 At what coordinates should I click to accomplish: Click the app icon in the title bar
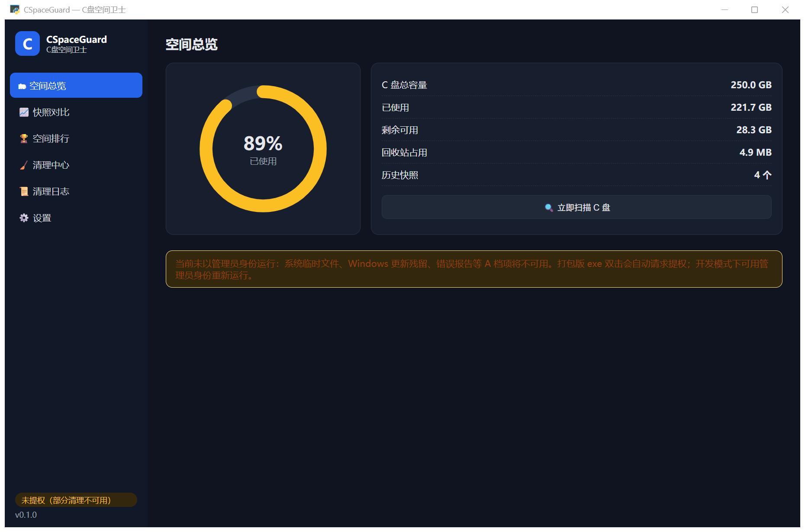[15, 10]
